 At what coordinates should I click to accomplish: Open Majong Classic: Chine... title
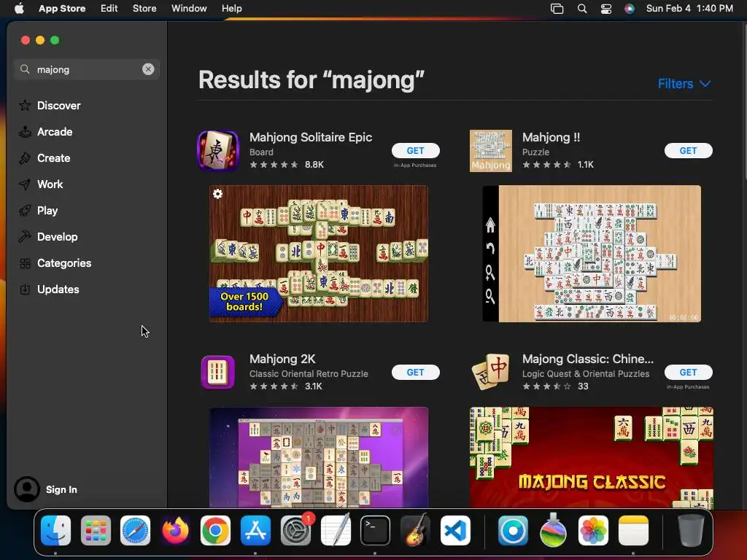pos(588,359)
